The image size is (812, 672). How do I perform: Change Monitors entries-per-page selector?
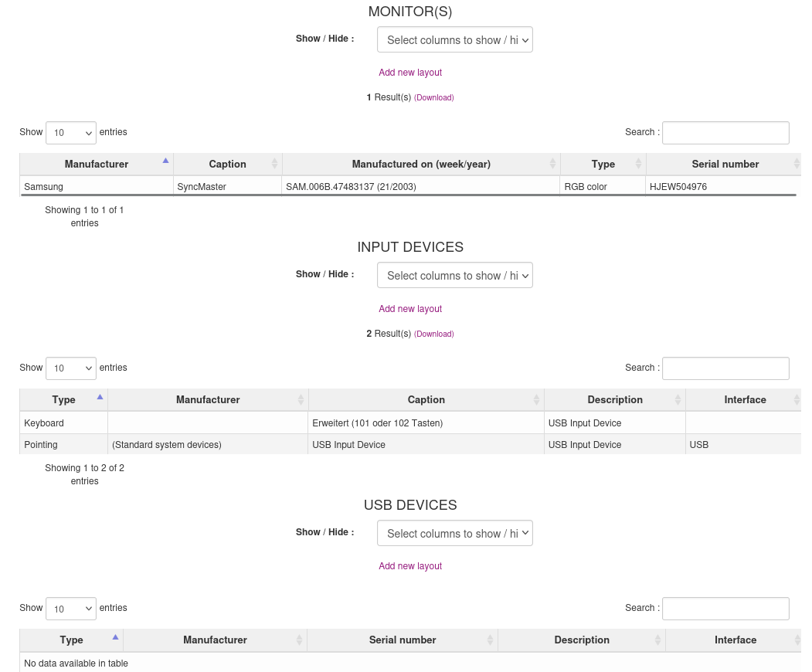71,133
